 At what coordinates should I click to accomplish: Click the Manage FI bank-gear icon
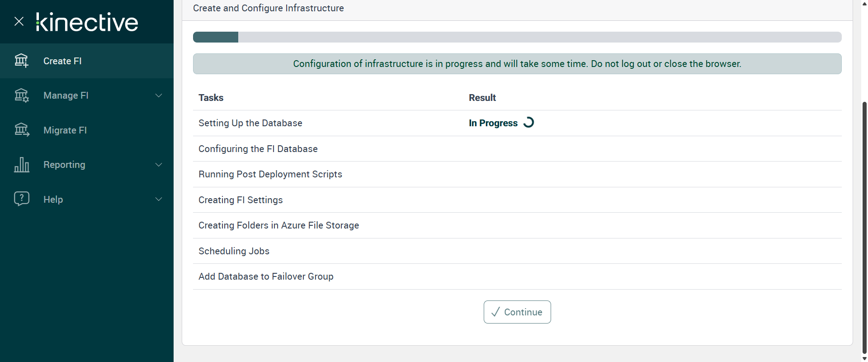coord(21,95)
